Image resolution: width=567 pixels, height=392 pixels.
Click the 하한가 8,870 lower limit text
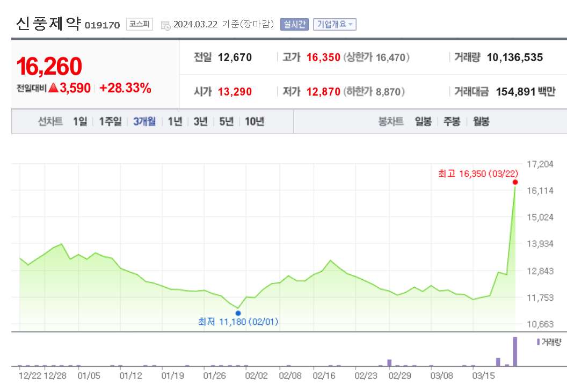click(x=374, y=91)
